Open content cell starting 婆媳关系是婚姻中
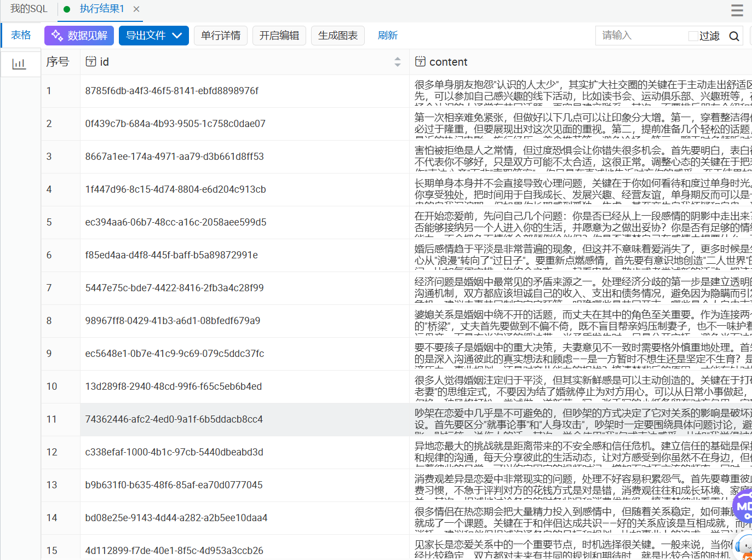The height and width of the screenshot is (560, 752). [x=581, y=321]
